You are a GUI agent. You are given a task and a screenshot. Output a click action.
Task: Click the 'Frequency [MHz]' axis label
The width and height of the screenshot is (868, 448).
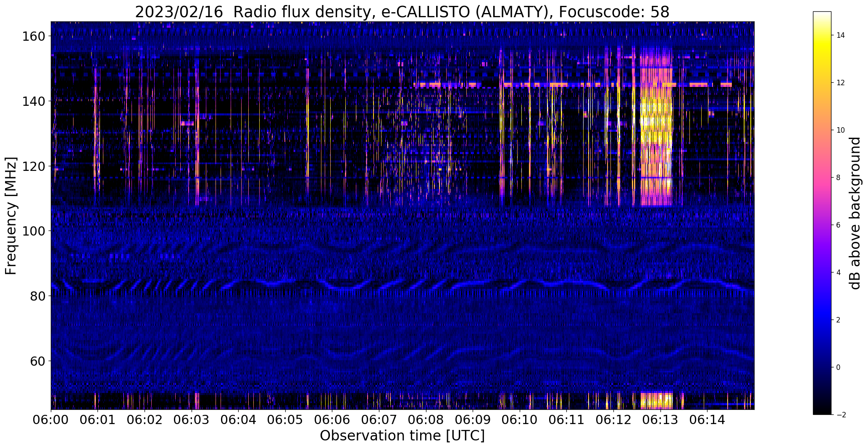point(11,216)
